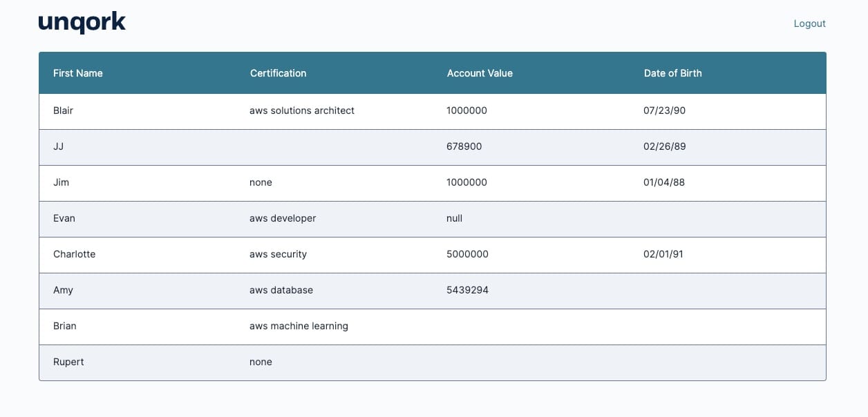The width and height of the screenshot is (868, 417).
Task: Click Evan's "null" account value
Action: point(454,218)
